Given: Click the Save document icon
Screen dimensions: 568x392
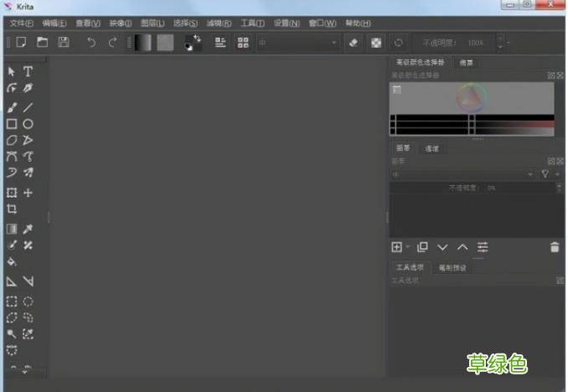Looking at the screenshot, I should [64, 42].
